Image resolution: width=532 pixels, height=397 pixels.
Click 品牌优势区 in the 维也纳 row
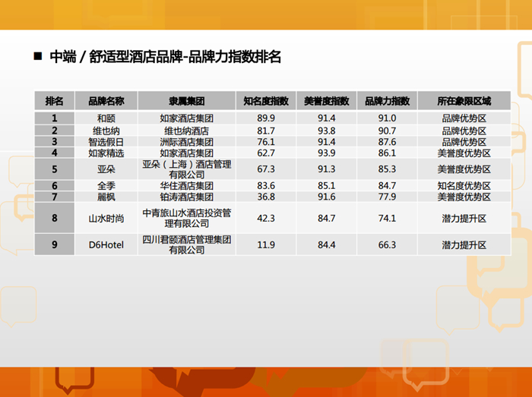click(x=464, y=131)
